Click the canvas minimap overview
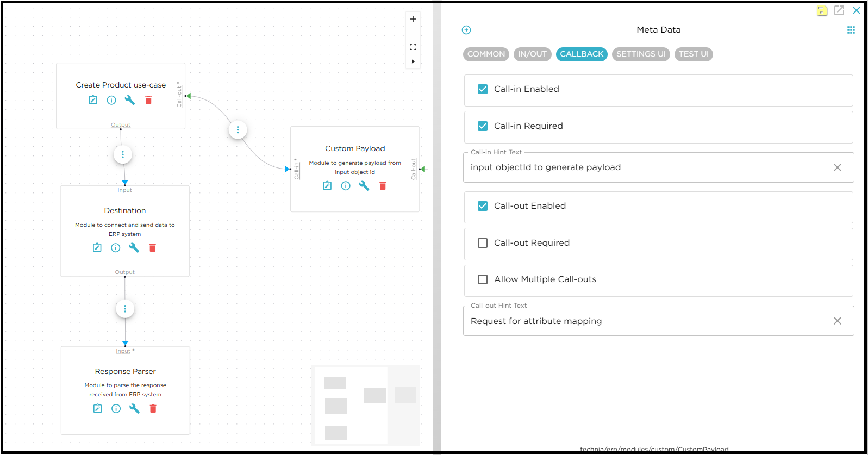Image resolution: width=868 pixels, height=455 pixels. [x=366, y=405]
